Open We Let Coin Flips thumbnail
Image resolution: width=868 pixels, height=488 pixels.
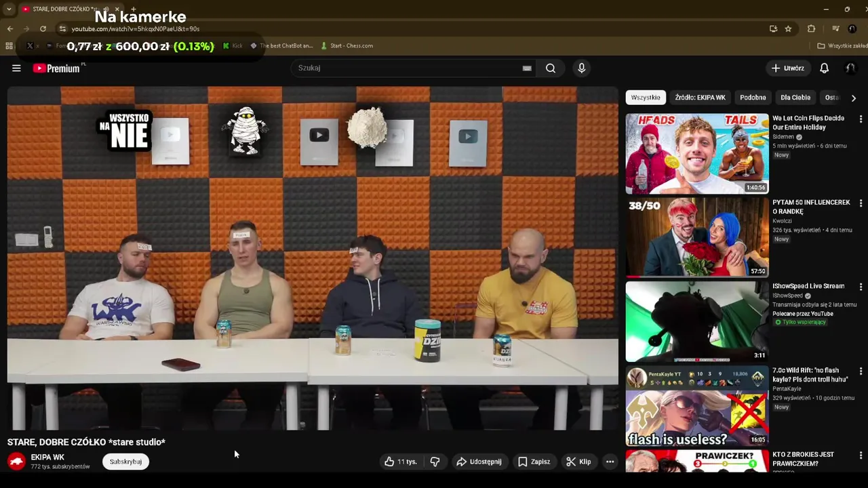click(697, 153)
